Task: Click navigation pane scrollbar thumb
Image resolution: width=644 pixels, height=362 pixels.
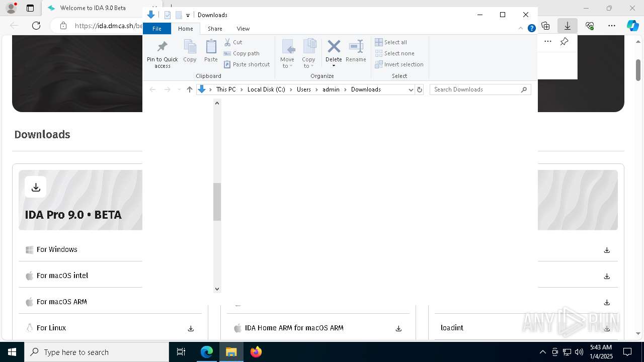Action: (x=217, y=202)
